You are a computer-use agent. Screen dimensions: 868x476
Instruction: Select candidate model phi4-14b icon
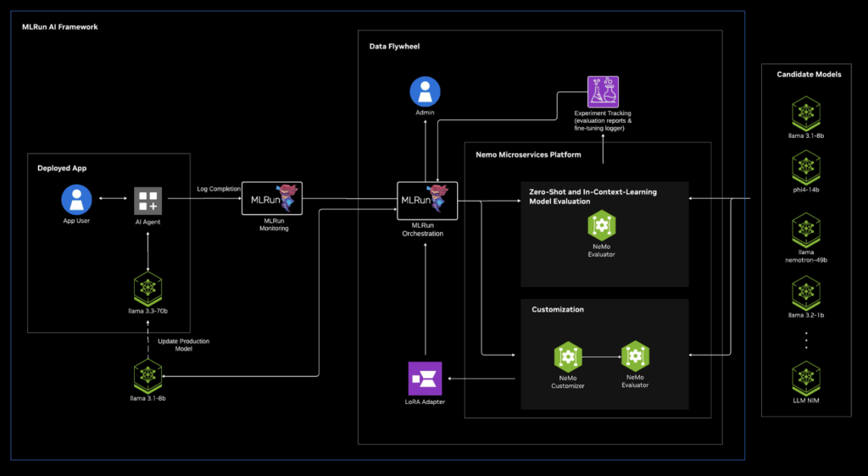pyautogui.click(x=806, y=168)
